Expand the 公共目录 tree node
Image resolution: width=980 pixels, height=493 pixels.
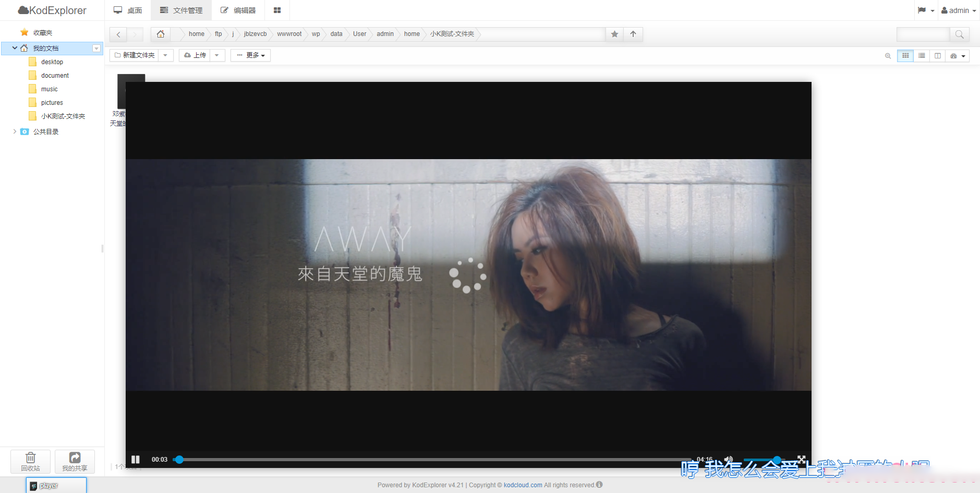[15, 131]
